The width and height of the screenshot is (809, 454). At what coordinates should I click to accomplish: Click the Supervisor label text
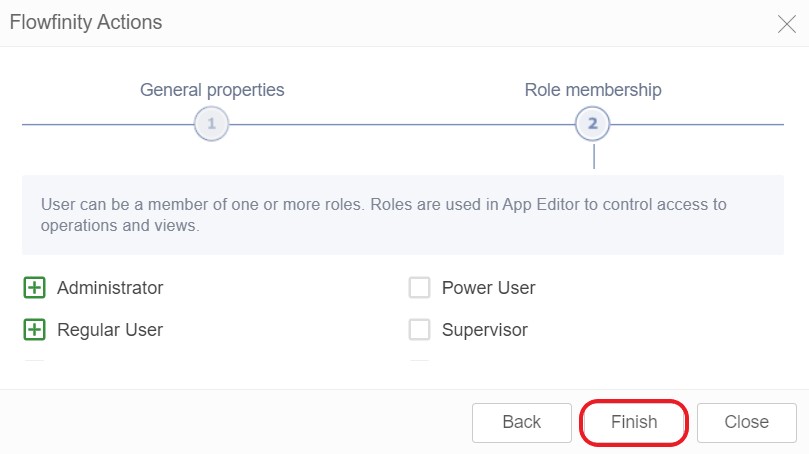click(x=484, y=330)
